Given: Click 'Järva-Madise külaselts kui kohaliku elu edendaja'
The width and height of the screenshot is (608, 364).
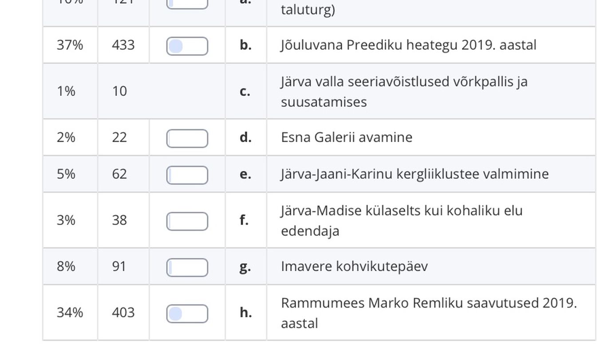Looking at the screenshot, I should point(402,220).
